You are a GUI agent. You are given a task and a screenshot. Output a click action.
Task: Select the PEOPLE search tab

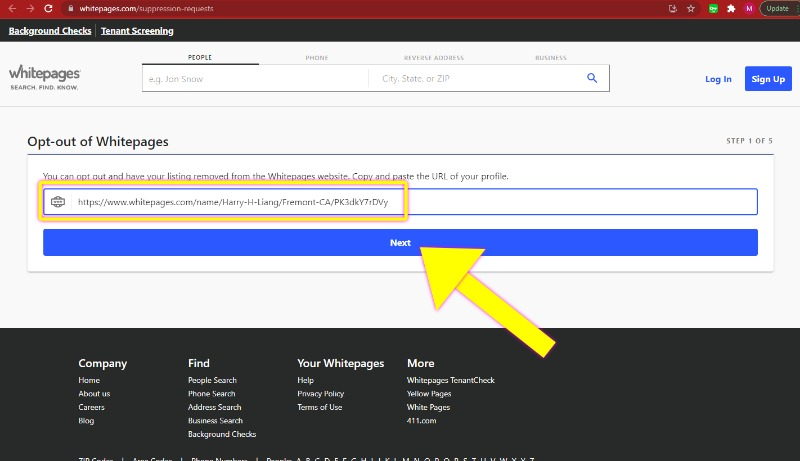[x=200, y=58]
